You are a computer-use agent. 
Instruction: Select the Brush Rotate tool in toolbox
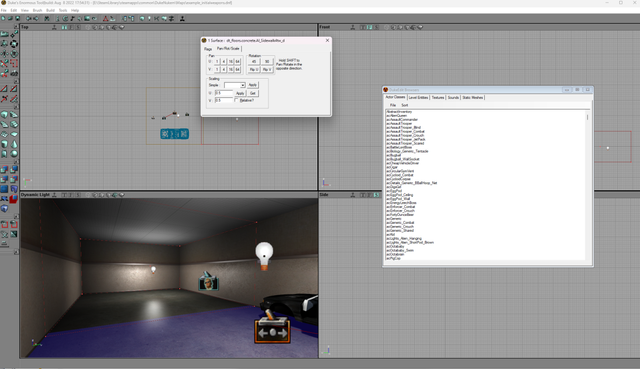point(14,44)
